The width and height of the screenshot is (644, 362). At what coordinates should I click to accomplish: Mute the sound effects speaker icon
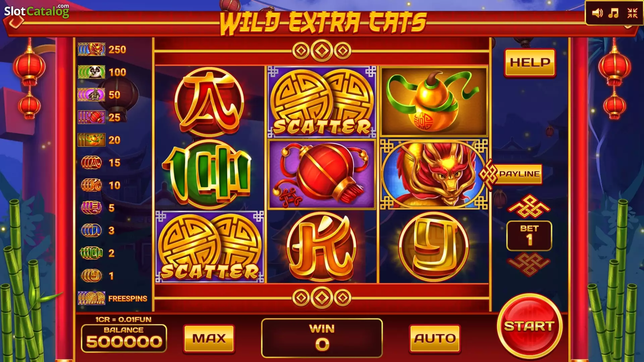(597, 13)
